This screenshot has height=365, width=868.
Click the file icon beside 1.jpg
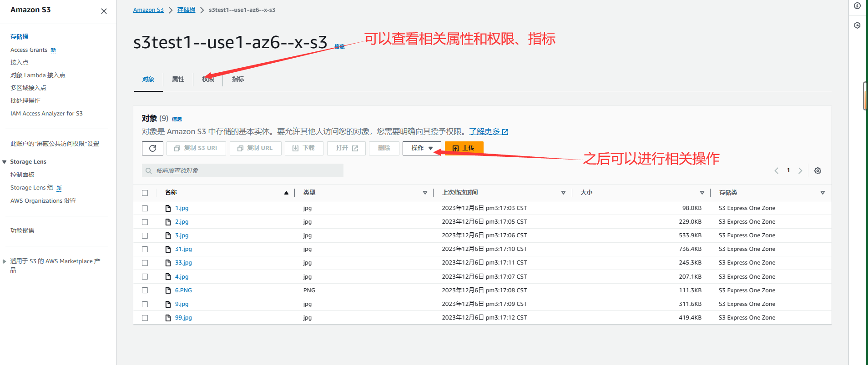[168, 208]
